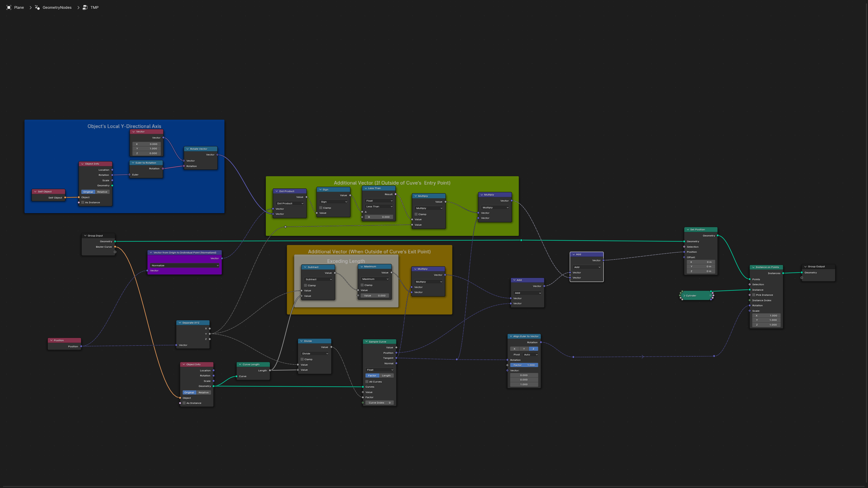Collapse the Set Position node chevron
Screen dimensions: 868x488
coord(688,229)
